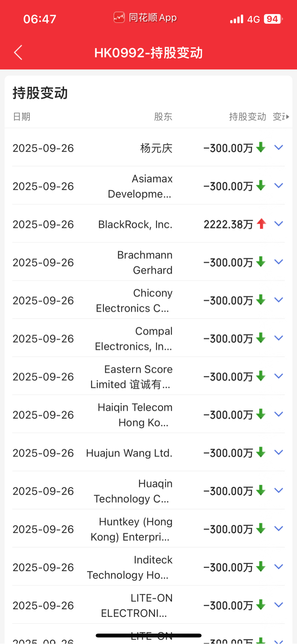Expand the Asiamax Development row chevron
Viewport: 297px width, 644px height.
click(x=279, y=186)
